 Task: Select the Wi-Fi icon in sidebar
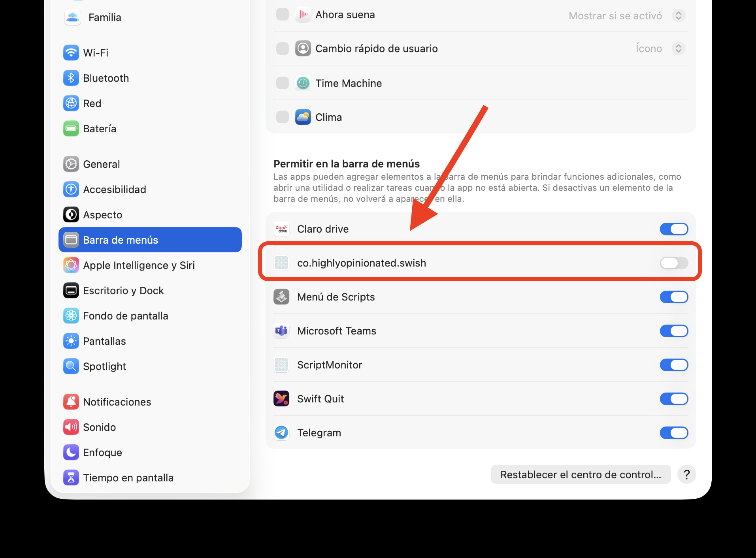click(71, 53)
